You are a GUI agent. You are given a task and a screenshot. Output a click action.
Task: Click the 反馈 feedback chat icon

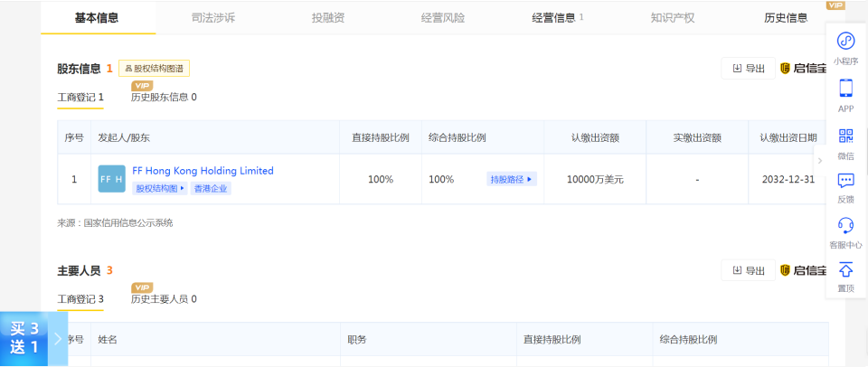[x=845, y=181]
